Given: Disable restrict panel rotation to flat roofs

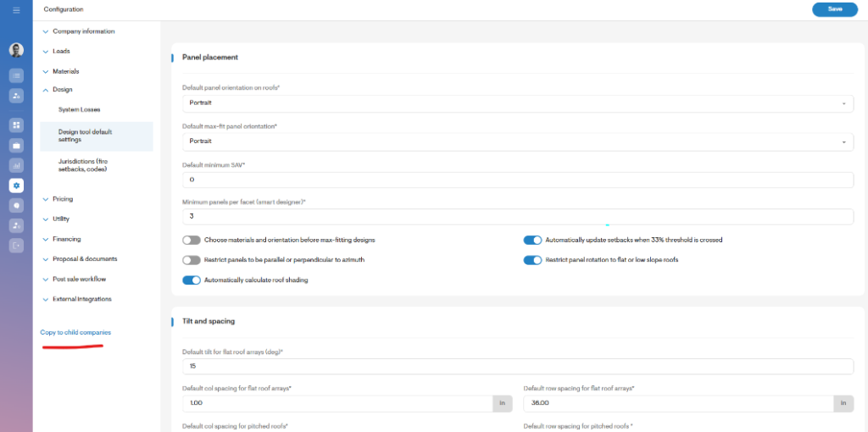Looking at the screenshot, I should [x=532, y=260].
